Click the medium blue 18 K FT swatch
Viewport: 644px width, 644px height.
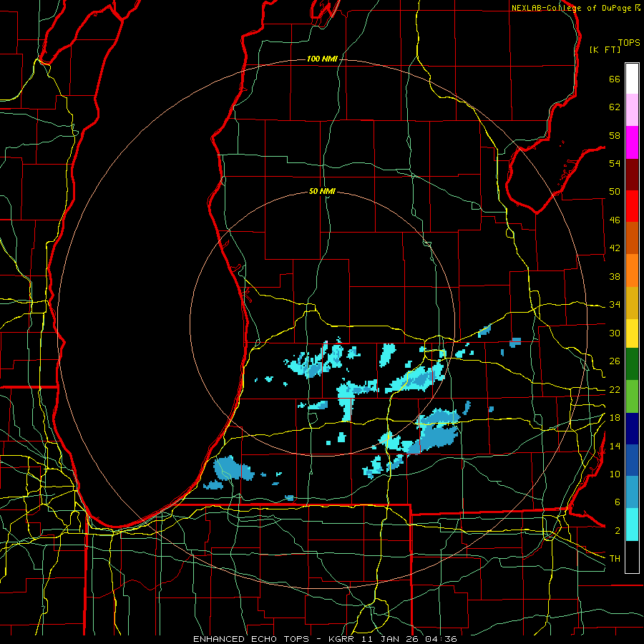(632, 460)
